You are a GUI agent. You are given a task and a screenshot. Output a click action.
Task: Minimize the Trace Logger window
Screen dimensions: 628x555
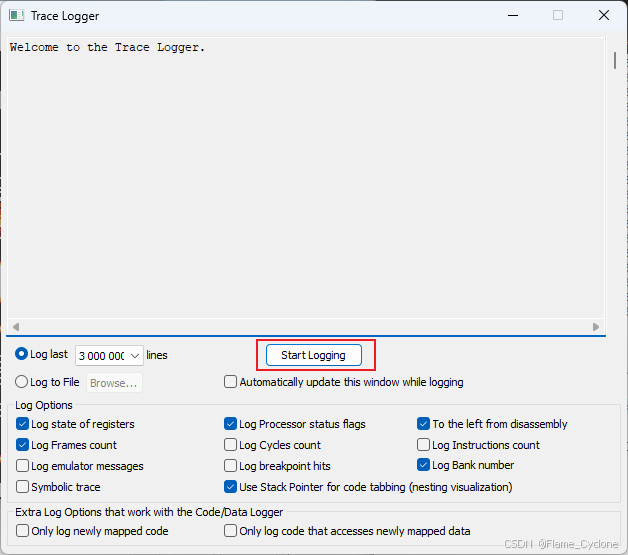[x=513, y=16]
